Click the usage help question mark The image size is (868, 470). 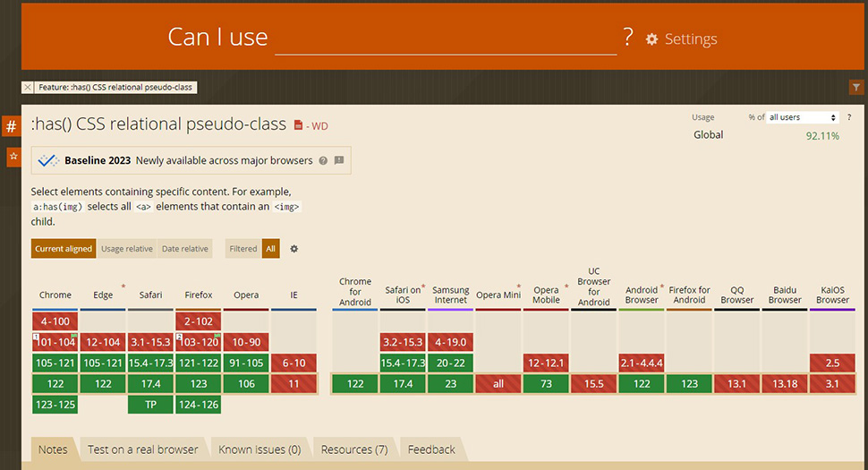point(848,117)
